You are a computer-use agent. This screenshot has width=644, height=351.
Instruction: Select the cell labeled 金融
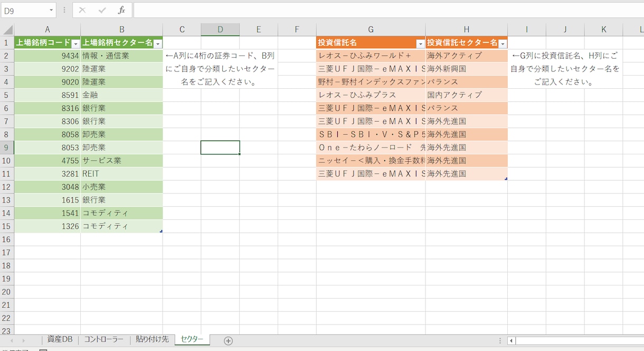pos(121,95)
